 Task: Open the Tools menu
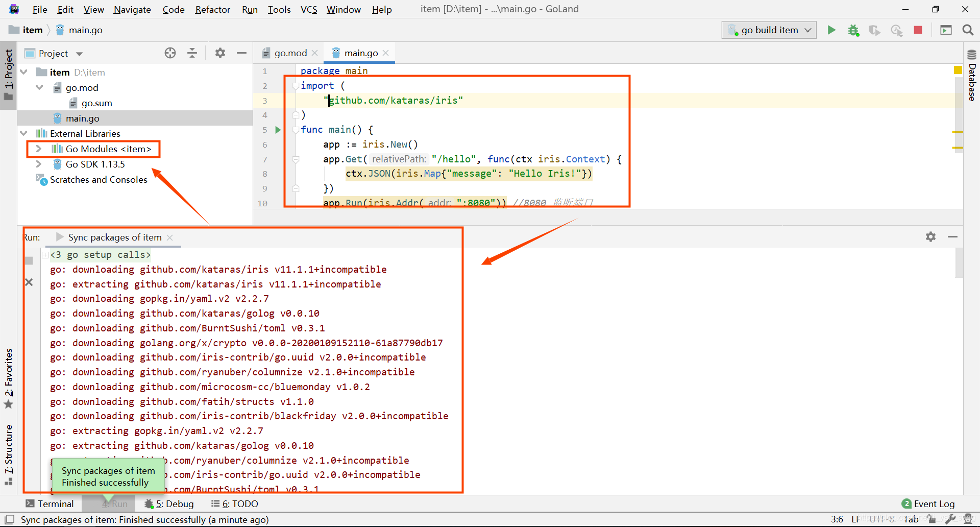(279, 9)
